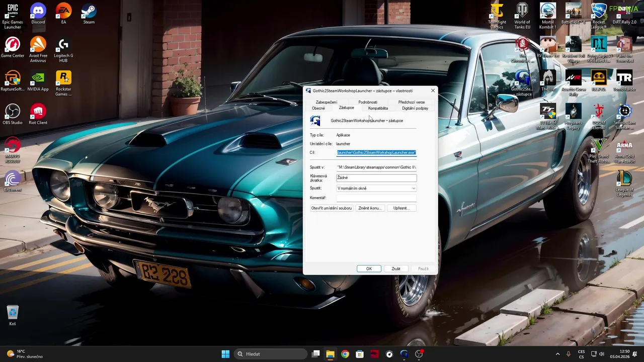Select the Zástupce tab
Screen dimensions: 644x362
click(x=346, y=108)
